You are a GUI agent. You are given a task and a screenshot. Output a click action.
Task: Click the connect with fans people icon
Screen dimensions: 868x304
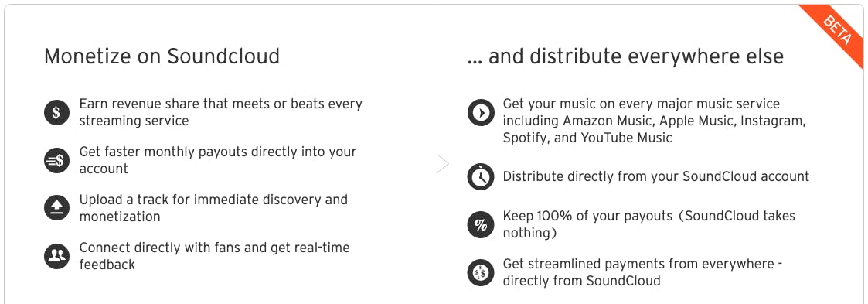(x=56, y=256)
